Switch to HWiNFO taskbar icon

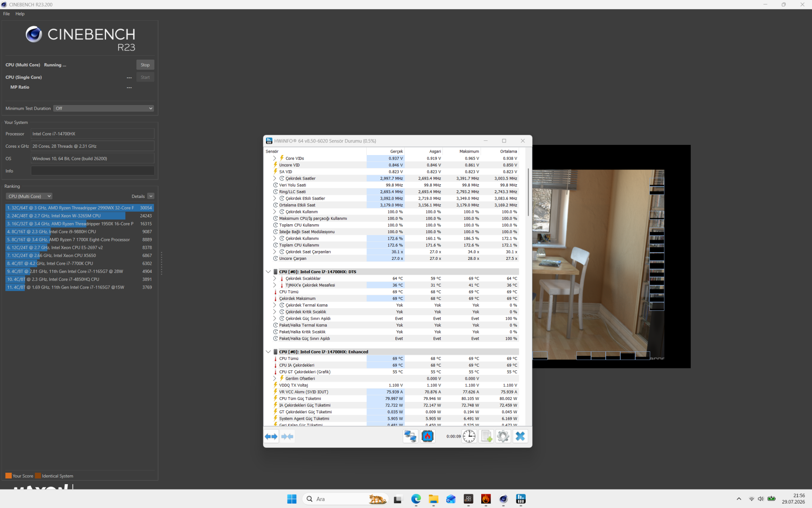[x=521, y=499]
